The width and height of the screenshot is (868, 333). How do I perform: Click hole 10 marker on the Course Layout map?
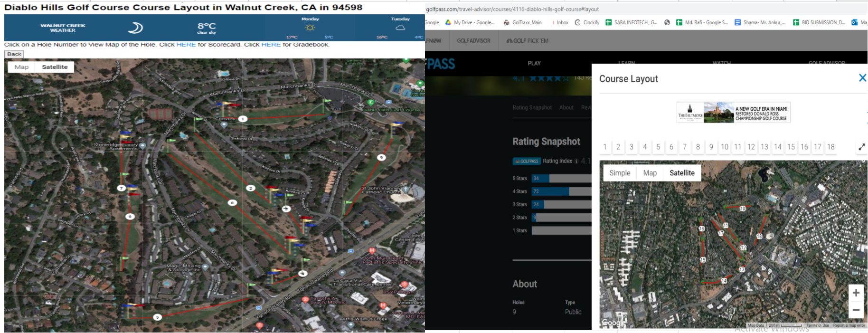743,209
